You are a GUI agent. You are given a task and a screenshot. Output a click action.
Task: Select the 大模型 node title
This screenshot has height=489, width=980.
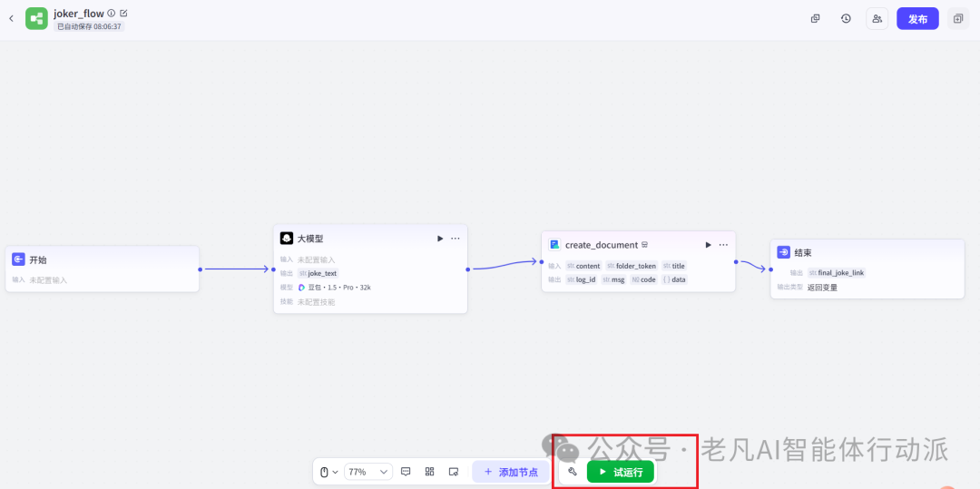coord(310,239)
